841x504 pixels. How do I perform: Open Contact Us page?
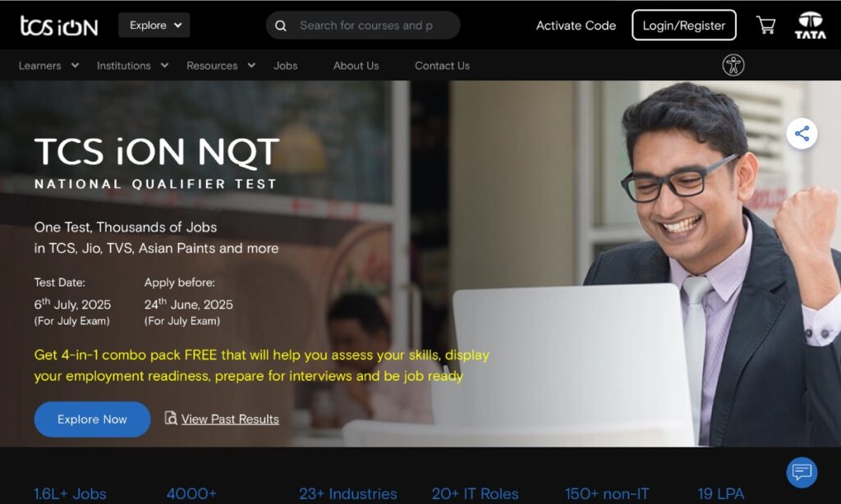pos(442,66)
